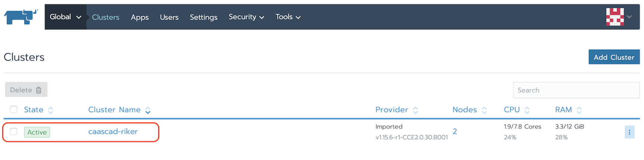The width and height of the screenshot is (644, 160).
Task: Open the Security dropdown menu
Action: click(x=246, y=17)
